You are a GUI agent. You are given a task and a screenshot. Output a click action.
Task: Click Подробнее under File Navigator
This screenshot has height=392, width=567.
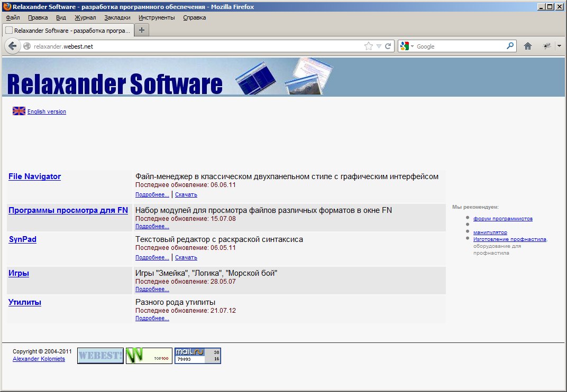tap(152, 194)
